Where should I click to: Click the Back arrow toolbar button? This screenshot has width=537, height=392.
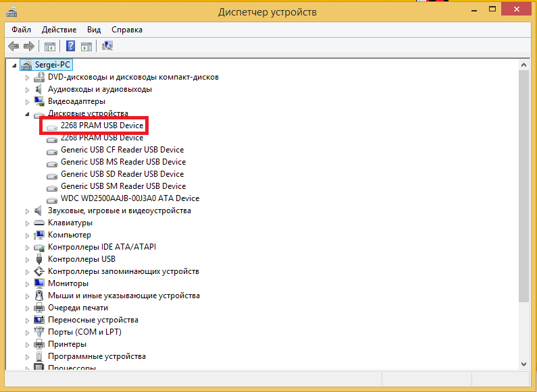(x=13, y=46)
